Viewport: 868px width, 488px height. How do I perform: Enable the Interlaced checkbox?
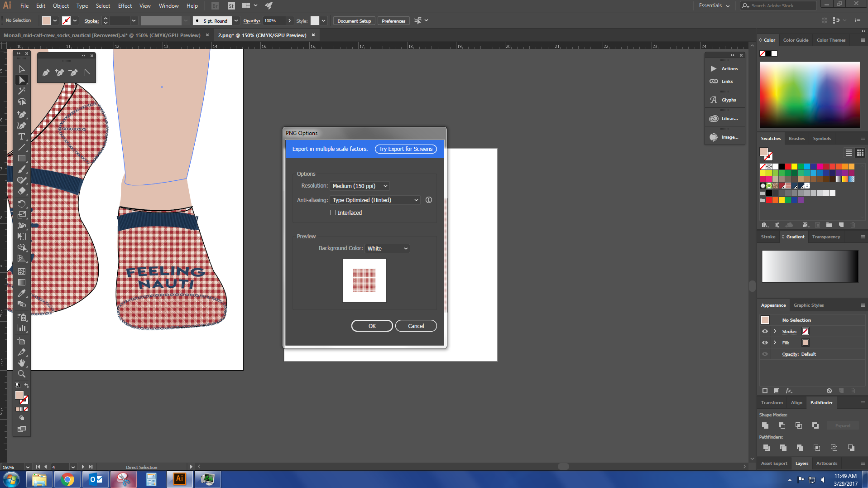[333, 212]
